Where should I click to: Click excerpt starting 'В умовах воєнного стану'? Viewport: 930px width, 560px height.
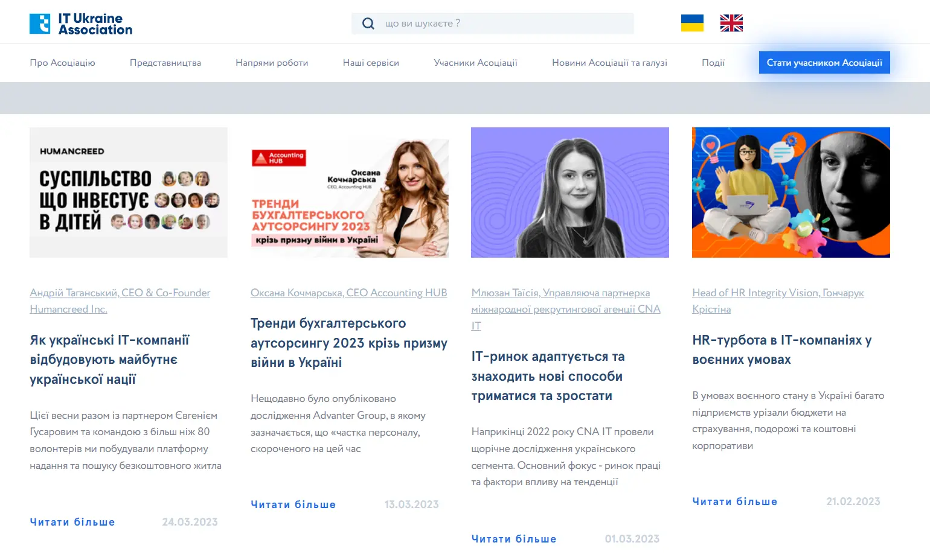(x=788, y=421)
